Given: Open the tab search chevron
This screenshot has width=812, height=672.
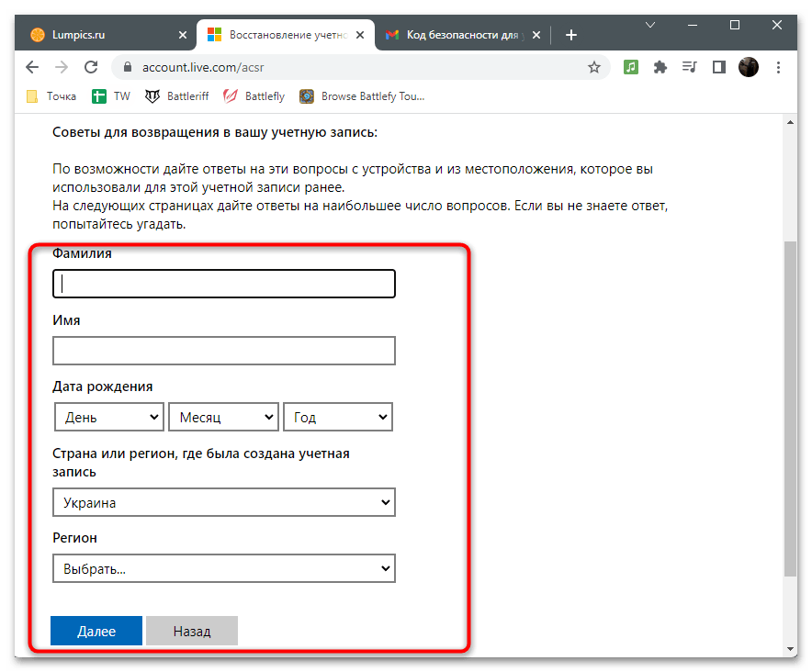Looking at the screenshot, I should click(650, 25).
